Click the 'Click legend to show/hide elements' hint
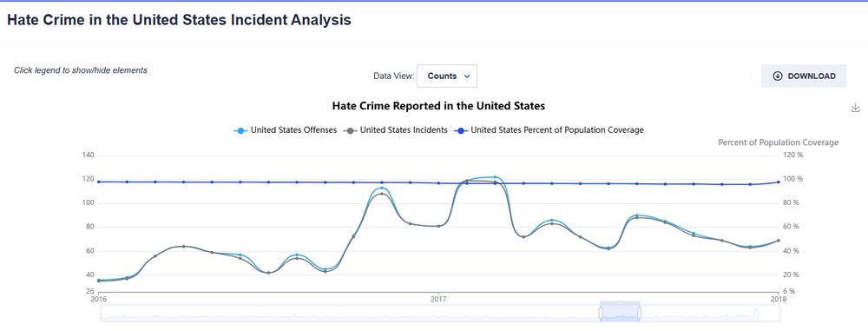This screenshot has height=331, width=868. click(81, 70)
